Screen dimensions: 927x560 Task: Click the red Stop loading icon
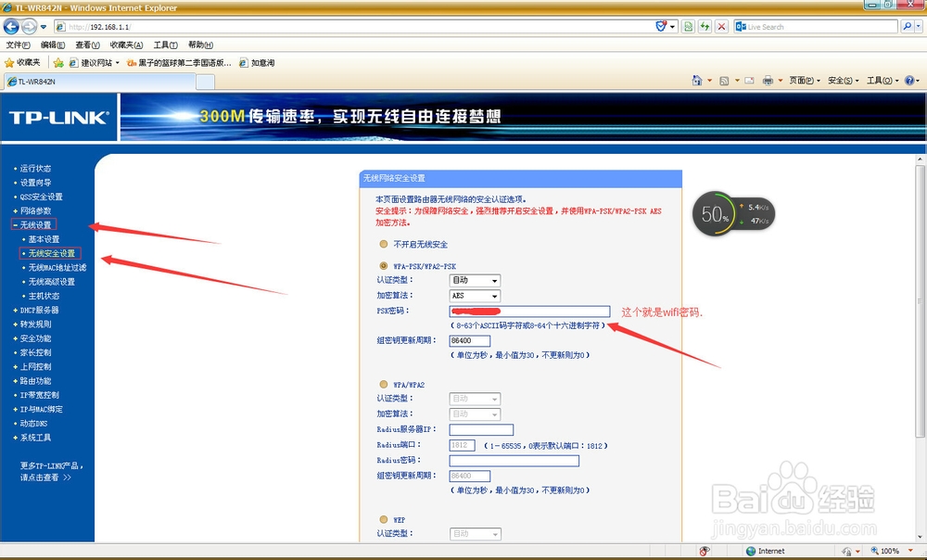[721, 27]
